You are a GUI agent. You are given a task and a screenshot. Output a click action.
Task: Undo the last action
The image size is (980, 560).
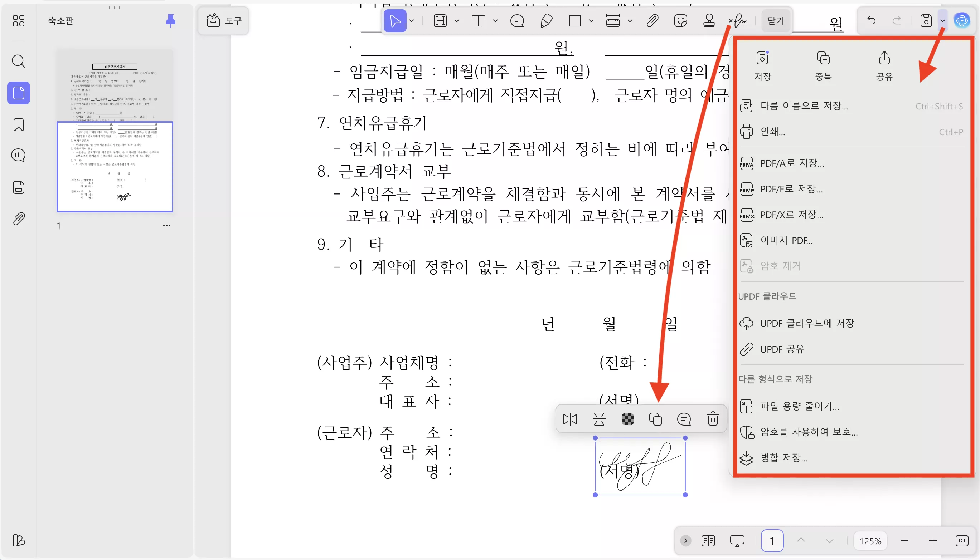click(x=872, y=21)
